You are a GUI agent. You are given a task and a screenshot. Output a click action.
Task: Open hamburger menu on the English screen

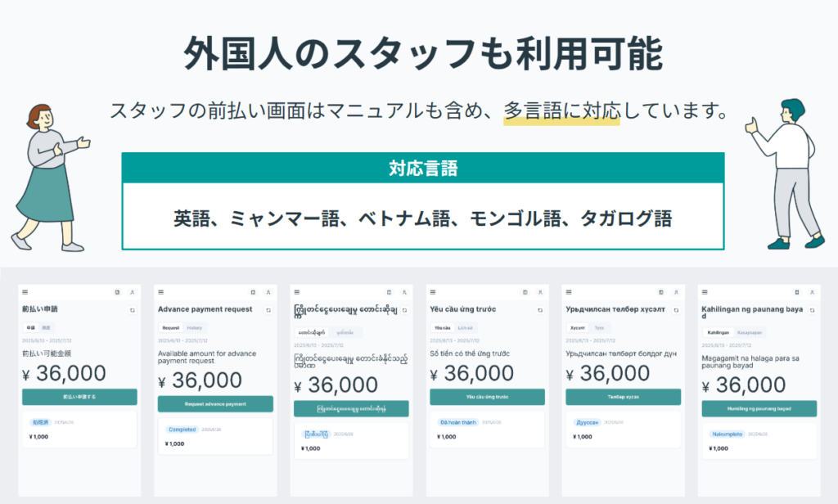coord(160,292)
